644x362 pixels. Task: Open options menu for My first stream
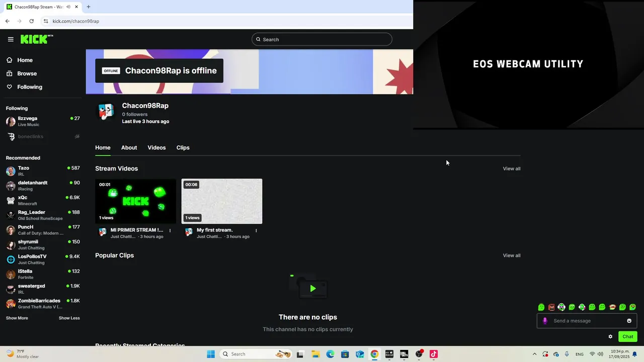pyautogui.click(x=256, y=231)
